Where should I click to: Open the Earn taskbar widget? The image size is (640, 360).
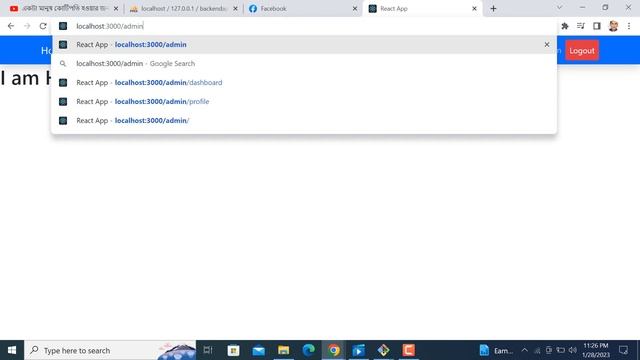pos(496,350)
